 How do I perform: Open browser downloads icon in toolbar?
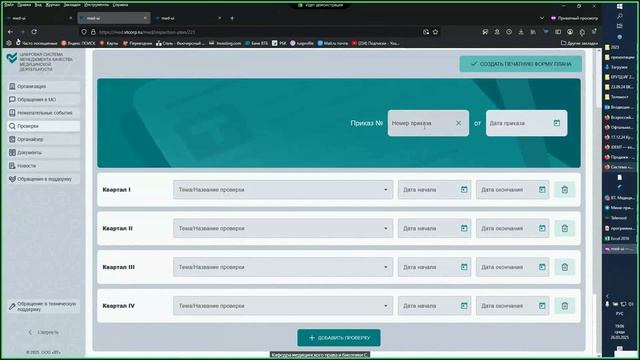click(x=521, y=32)
